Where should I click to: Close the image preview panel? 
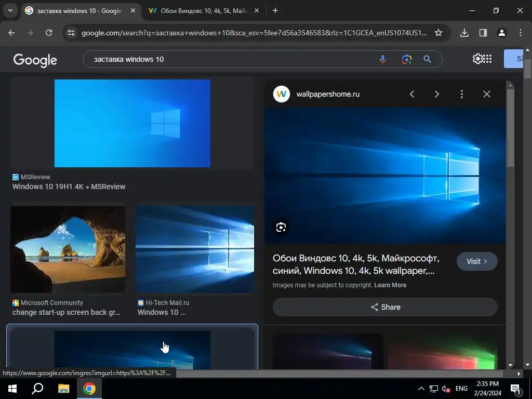486,94
